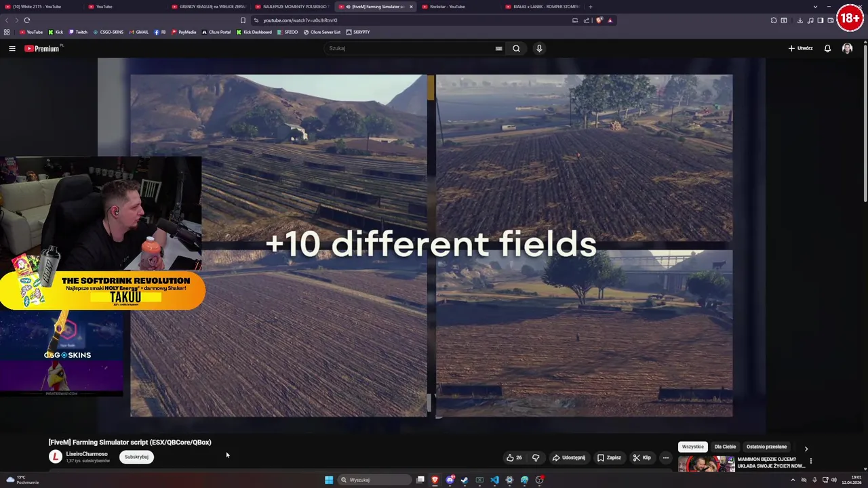This screenshot has width=868, height=488.
Task: Select the 'Wszystkie' filter chip
Action: (x=692, y=447)
